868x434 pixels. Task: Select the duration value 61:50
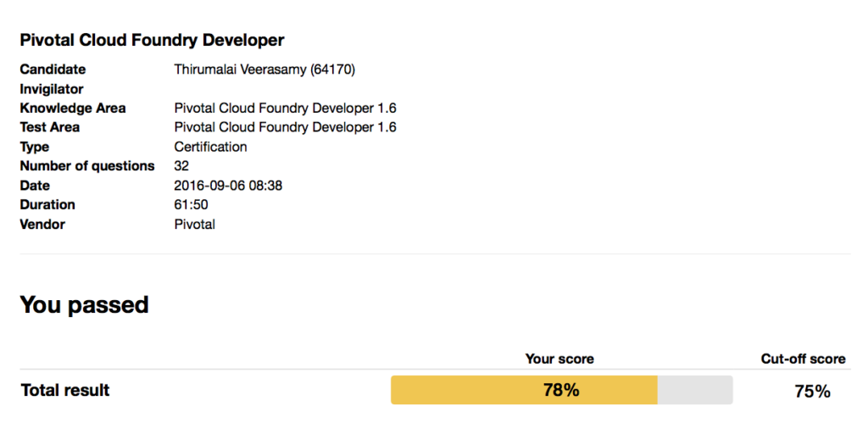pos(191,205)
